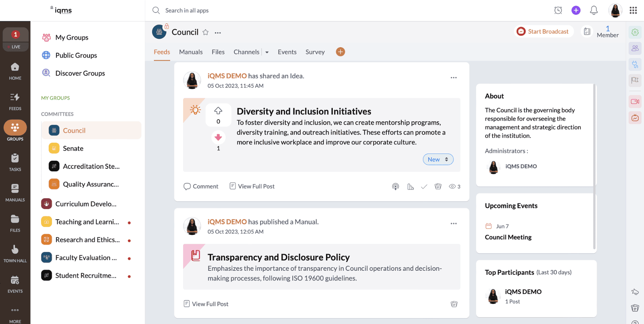
Task: Downvote the Diversity and Inclusion idea
Action: pyautogui.click(x=218, y=137)
